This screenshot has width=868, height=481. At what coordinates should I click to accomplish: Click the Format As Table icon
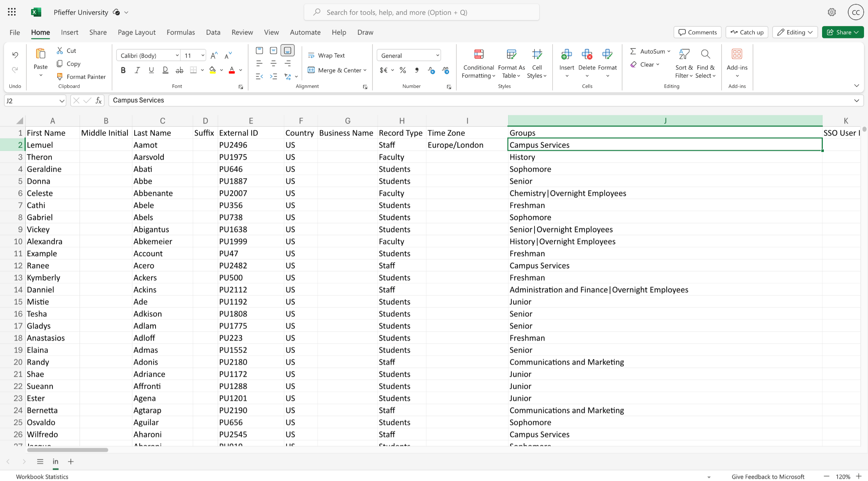(511, 54)
